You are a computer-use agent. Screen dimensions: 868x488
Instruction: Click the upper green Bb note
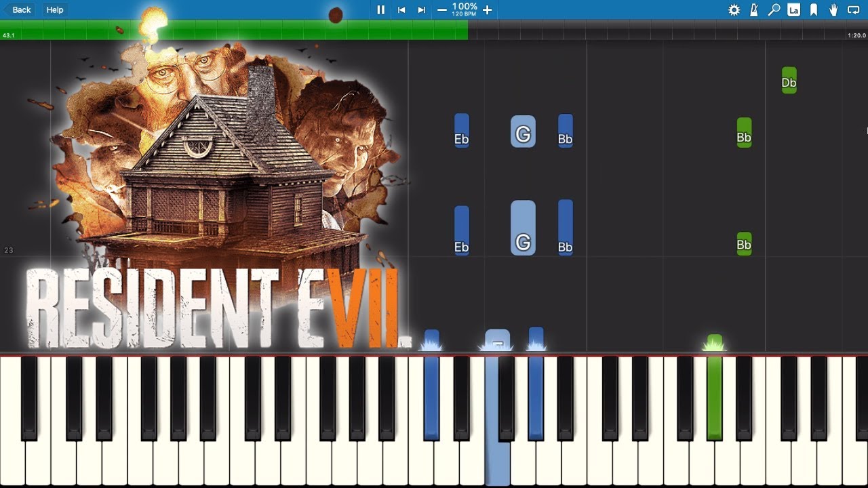click(744, 133)
